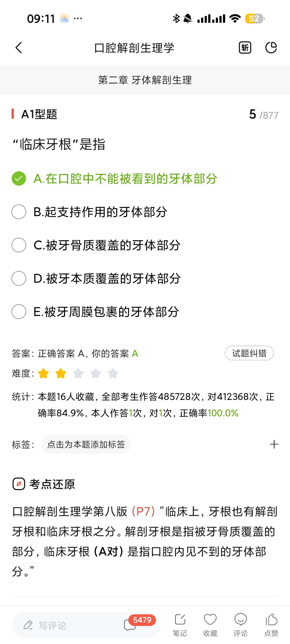Select option C 被牙骨质覆盖的牙体部分

point(107,245)
